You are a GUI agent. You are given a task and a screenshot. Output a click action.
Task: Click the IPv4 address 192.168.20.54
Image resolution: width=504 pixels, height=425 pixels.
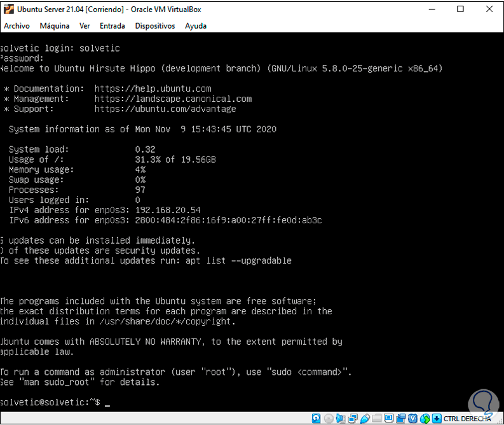coord(168,210)
